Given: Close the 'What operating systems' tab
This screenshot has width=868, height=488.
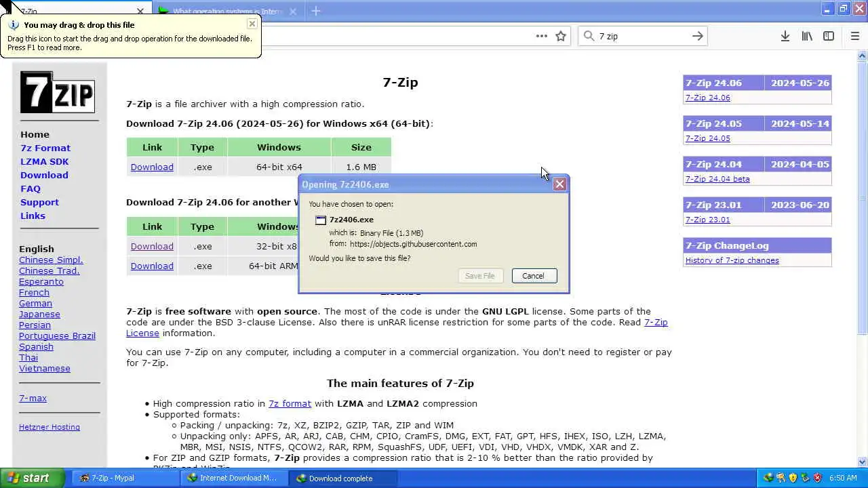Looking at the screenshot, I should point(293,12).
